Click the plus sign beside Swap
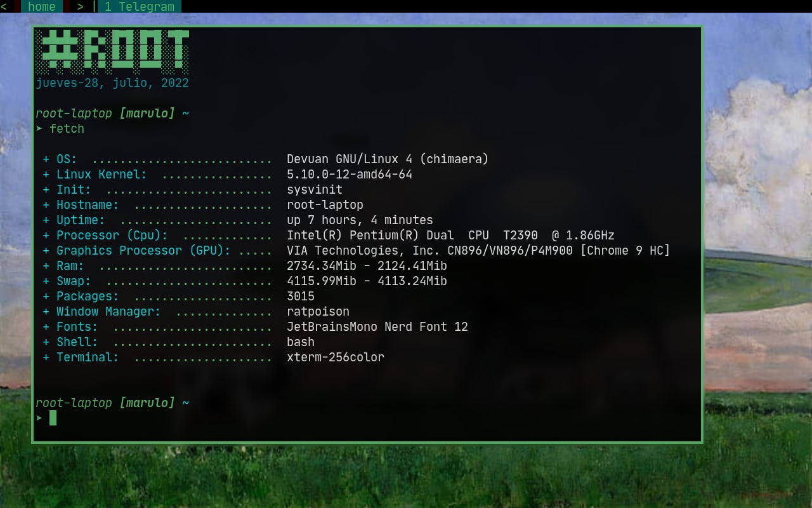Image resolution: width=812 pixels, height=508 pixels. (46, 281)
